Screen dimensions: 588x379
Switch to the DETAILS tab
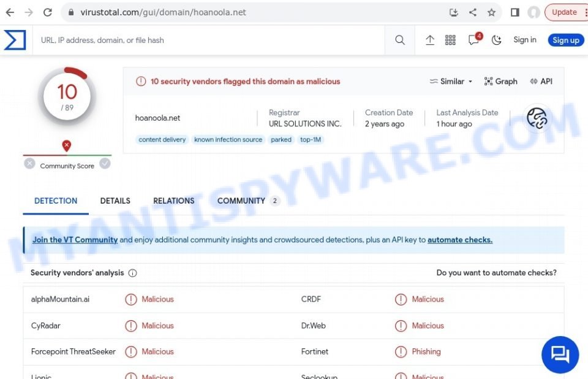point(115,201)
